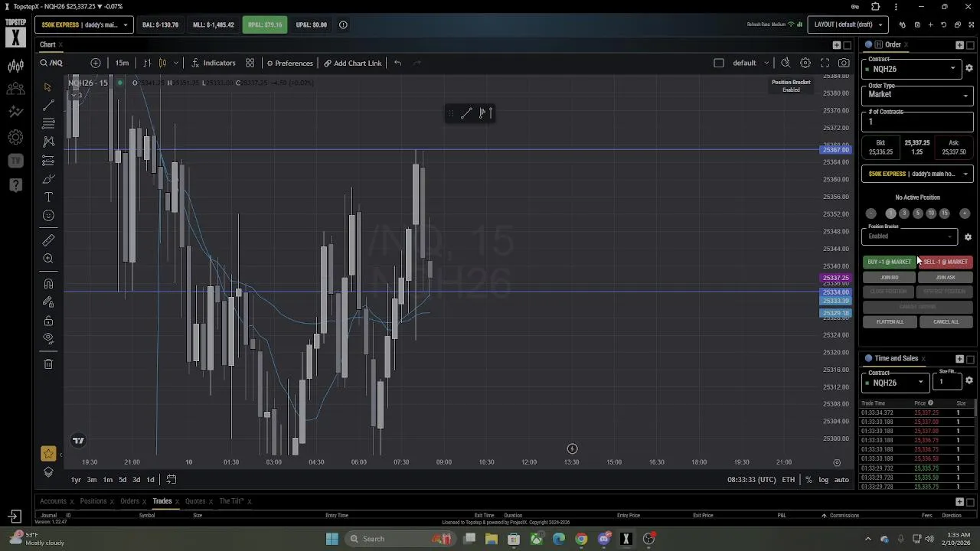Viewport: 980px width, 551px height.
Task: Take a chart snapshot with camera icon
Action: pyautogui.click(x=844, y=63)
